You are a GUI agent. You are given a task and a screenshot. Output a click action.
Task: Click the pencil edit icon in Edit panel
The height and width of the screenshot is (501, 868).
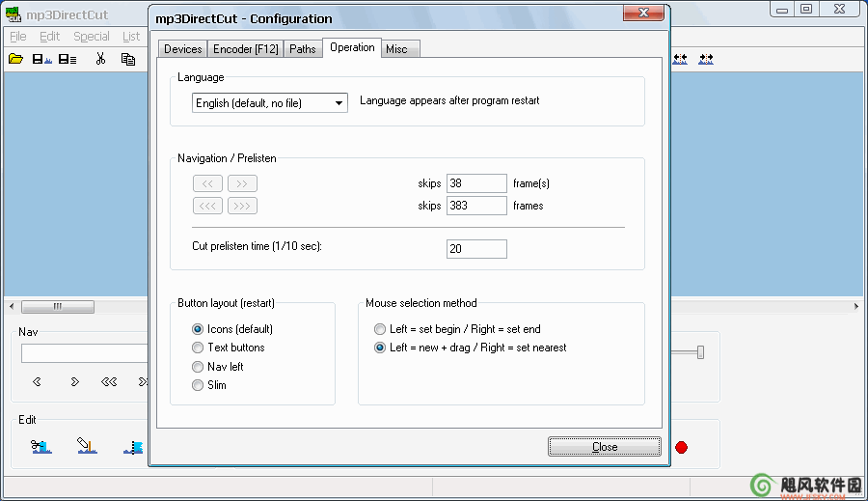87,446
